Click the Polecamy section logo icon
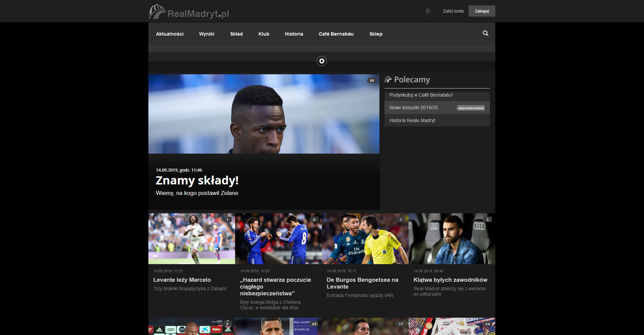Viewport: 644px width, 335px height. coord(388,79)
